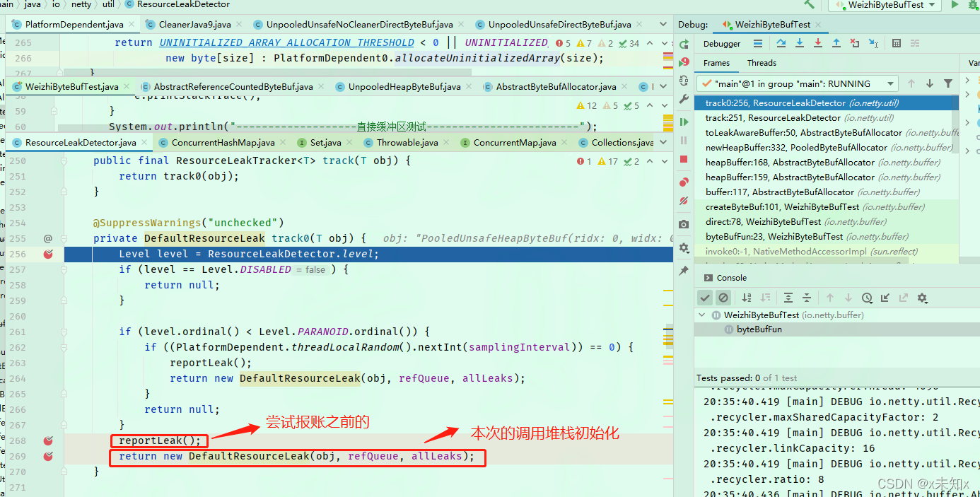Screen dimensions: 980x497
Task: Click green Run button in top toolbar
Action: [955, 4]
